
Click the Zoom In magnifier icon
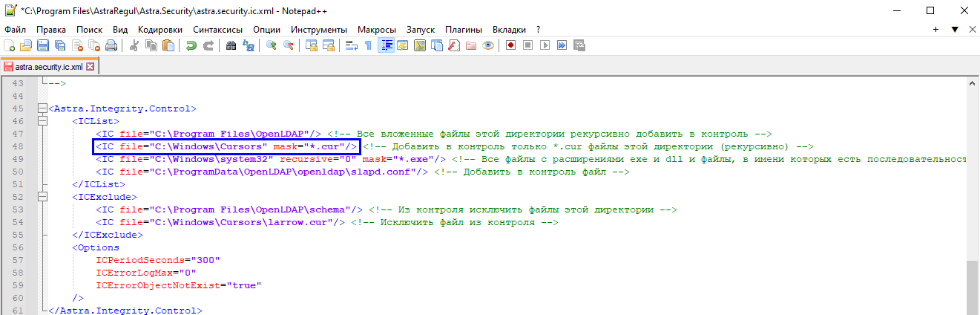pyautogui.click(x=272, y=45)
